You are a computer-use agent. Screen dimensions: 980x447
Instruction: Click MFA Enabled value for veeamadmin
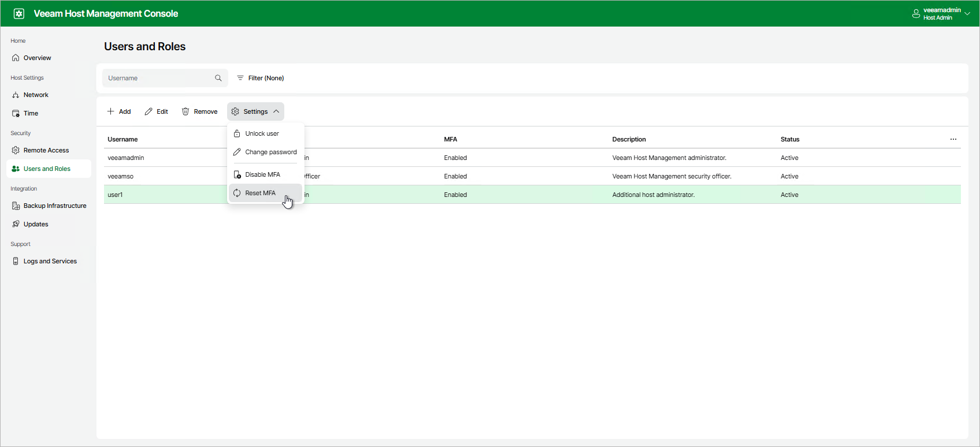455,158
